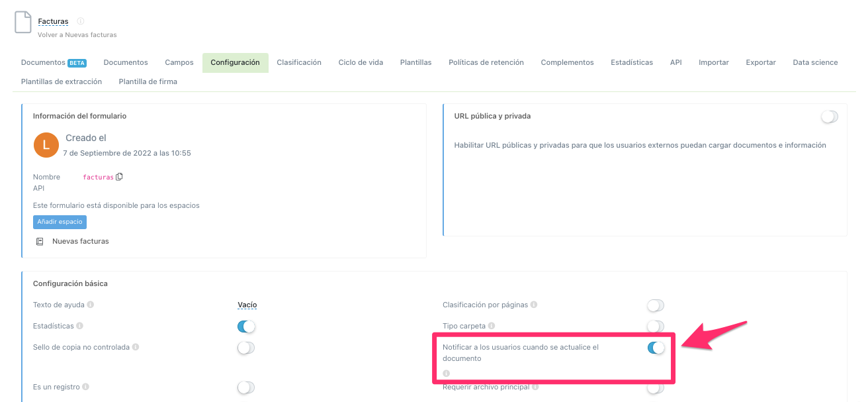Click info icon for Sello de copia no controlada
Viewport: 868px width, 402px height.
coord(135,347)
